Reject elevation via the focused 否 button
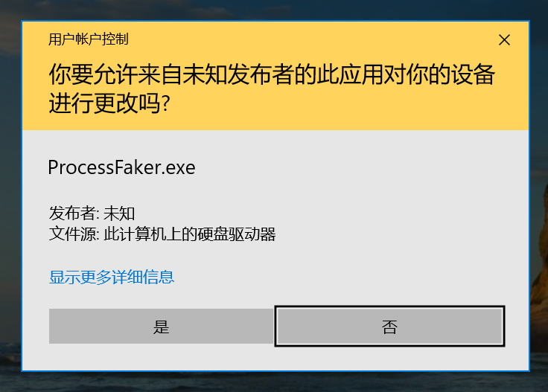This screenshot has height=392, width=548. tap(389, 327)
